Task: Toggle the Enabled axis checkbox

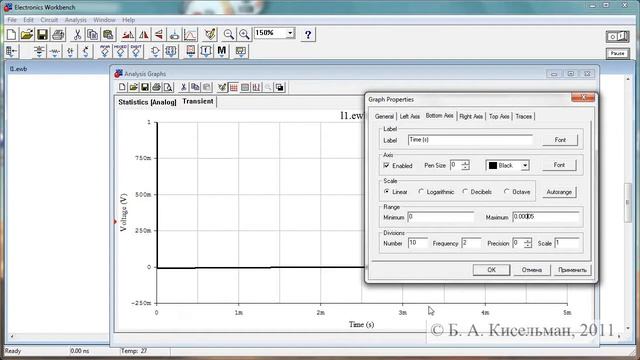Action: [387, 165]
